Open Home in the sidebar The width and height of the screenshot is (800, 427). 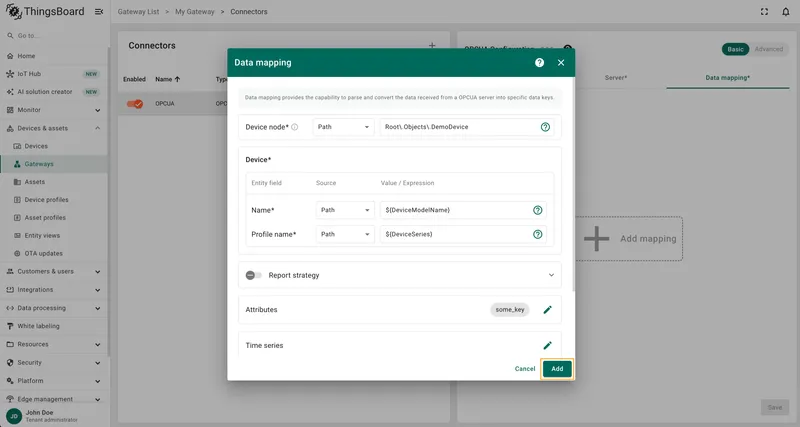(x=54, y=56)
